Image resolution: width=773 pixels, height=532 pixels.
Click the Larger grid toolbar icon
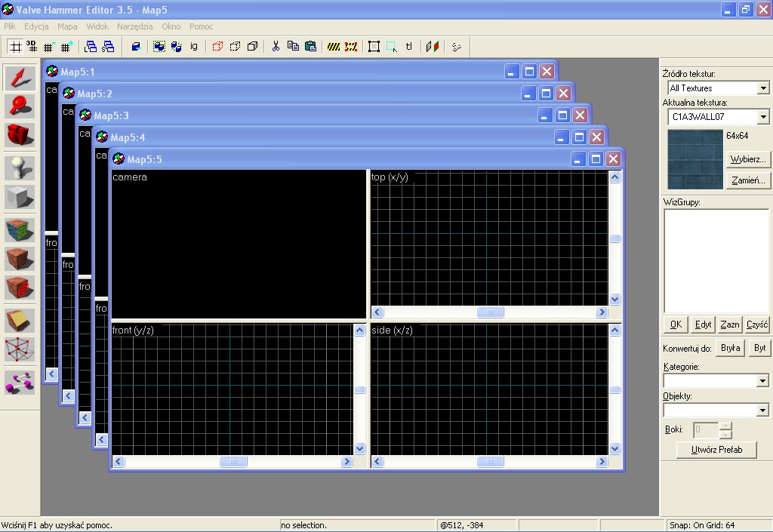point(66,47)
